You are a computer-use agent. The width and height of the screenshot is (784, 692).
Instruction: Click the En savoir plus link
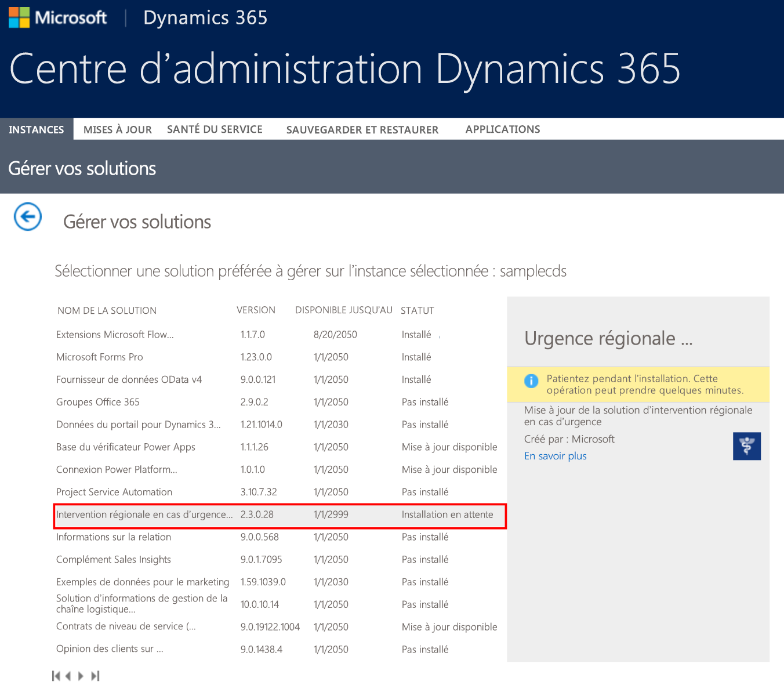[556, 456]
